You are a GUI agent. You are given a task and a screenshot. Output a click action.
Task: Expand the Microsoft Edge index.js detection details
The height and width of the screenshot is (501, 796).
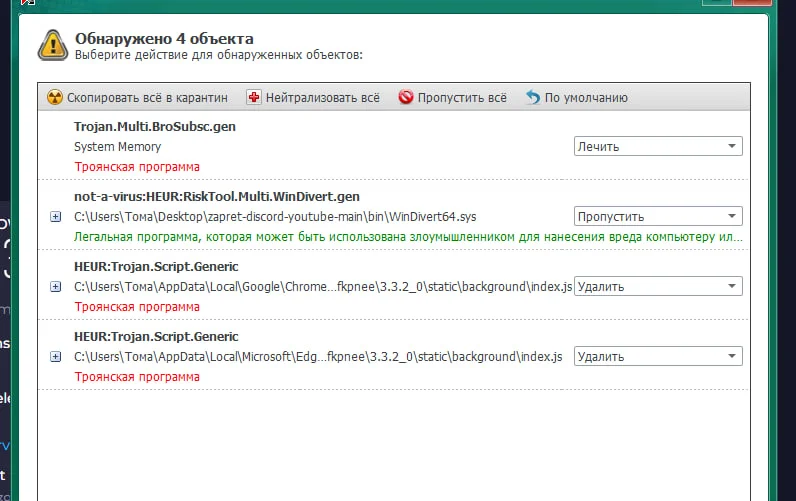(55, 357)
